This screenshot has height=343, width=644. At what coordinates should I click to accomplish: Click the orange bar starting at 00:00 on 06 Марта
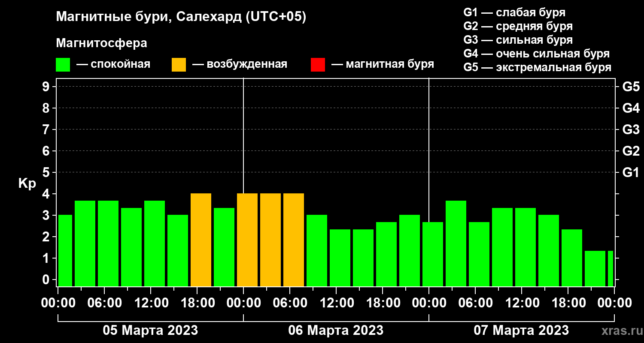[247, 240]
